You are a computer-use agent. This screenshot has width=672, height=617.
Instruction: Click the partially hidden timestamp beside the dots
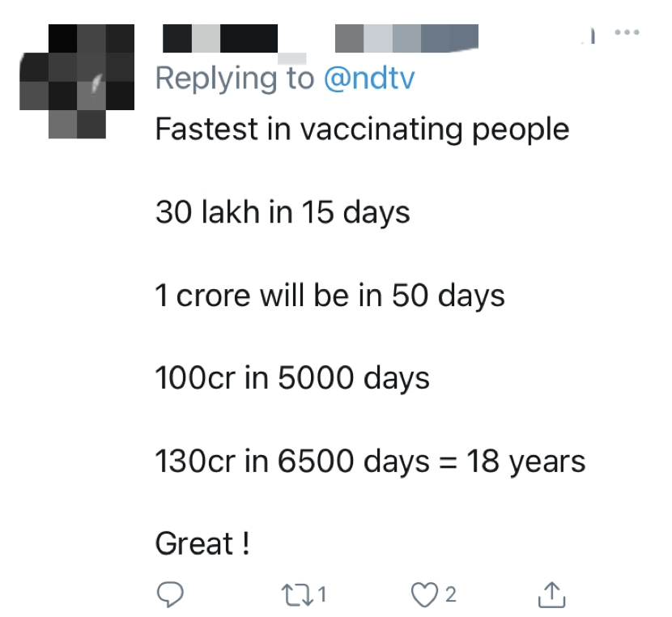point(592,35)
